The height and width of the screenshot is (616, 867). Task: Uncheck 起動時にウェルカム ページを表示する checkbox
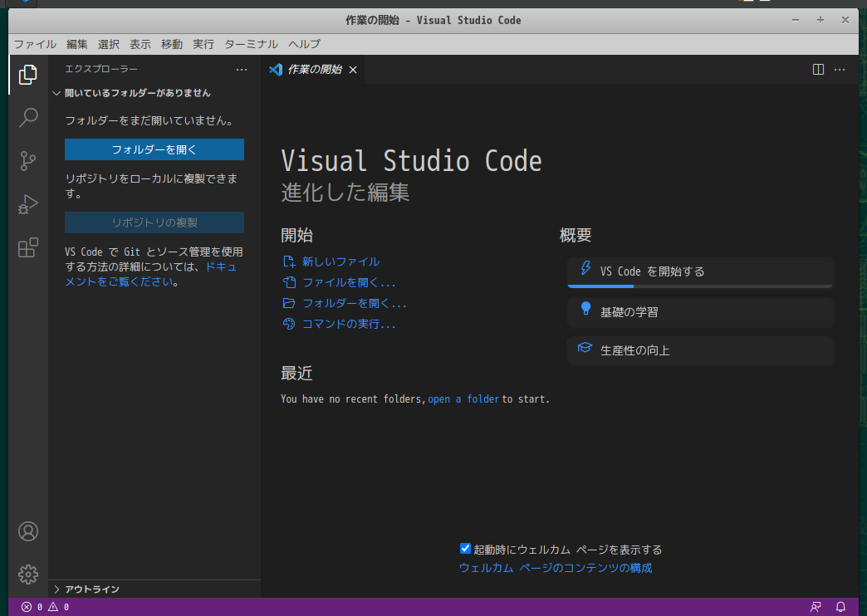pyautogui.click(x=465, y=549)
